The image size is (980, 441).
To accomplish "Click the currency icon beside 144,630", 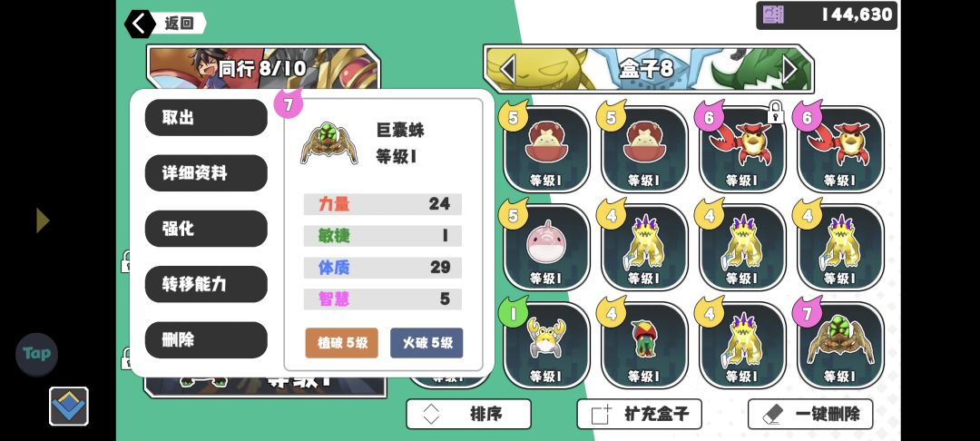I will [772, 15].
